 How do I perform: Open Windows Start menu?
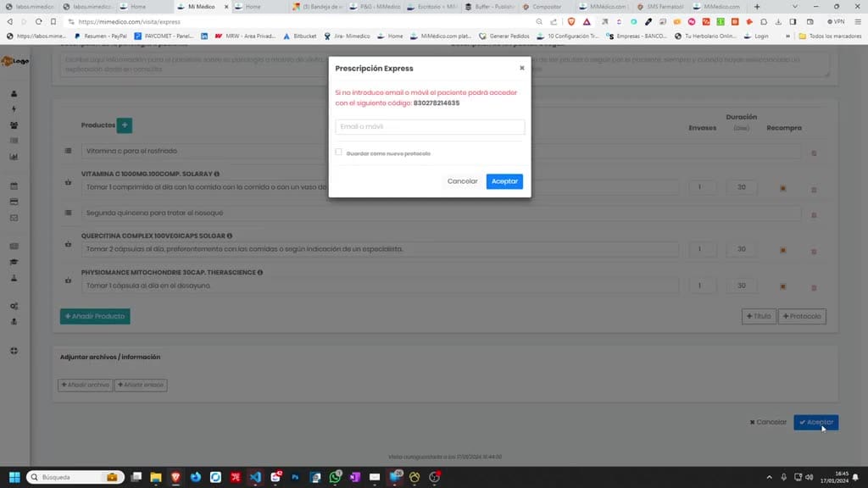click(x=14, y=477)
